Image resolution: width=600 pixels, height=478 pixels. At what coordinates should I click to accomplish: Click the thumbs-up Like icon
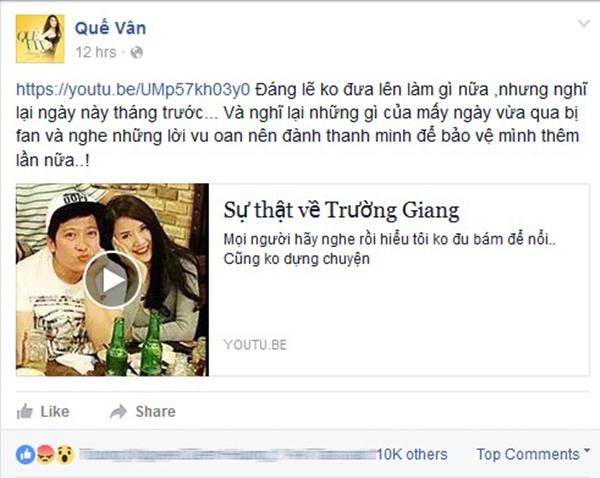click(x=24, y=411)
